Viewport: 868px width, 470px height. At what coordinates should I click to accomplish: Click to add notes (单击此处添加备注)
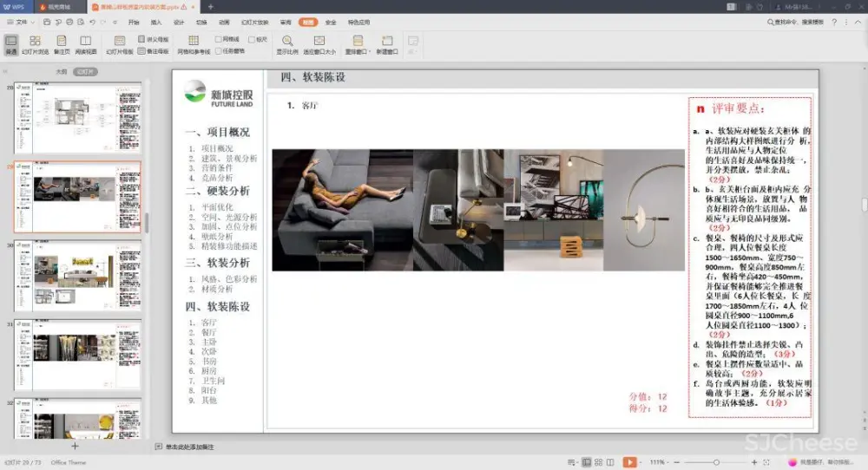(189, 447)
